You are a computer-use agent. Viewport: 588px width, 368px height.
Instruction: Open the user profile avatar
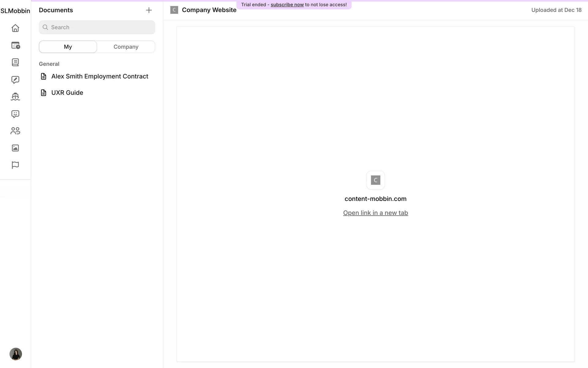[x=16, y=354]
